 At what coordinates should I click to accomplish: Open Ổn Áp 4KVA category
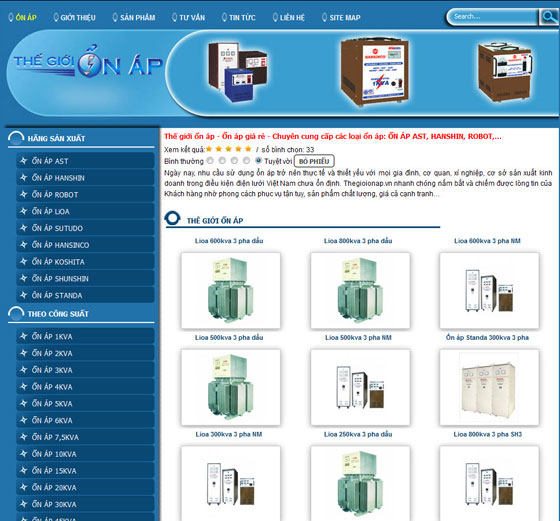point(85,386)
